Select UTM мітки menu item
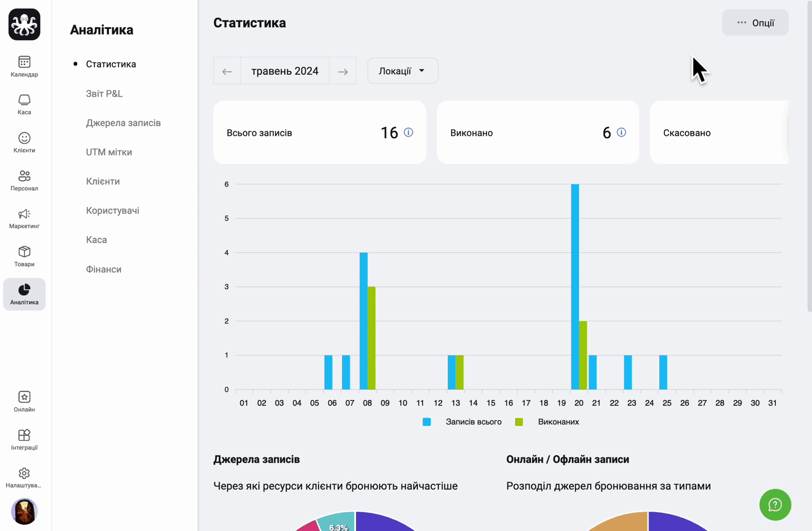This screenshot has width=812, height=531. [109, 152]
